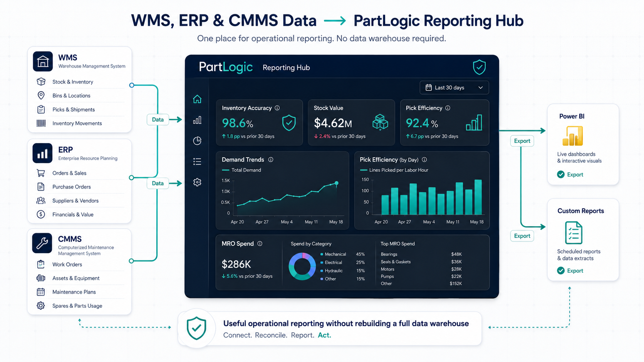The height and width of the screenshot is (362, 644).
Task: Click the Mechanical legend color swatch
Action: [x=322, y=254]
